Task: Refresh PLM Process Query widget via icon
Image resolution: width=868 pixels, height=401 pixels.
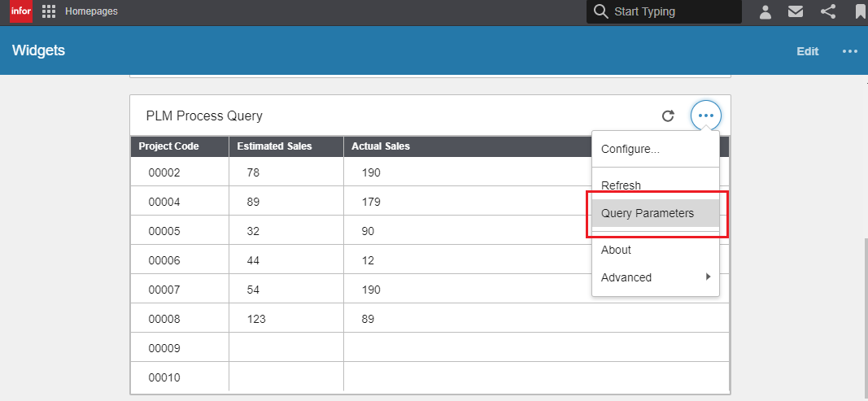Action: pyautogui.click(x=668, y=116)
